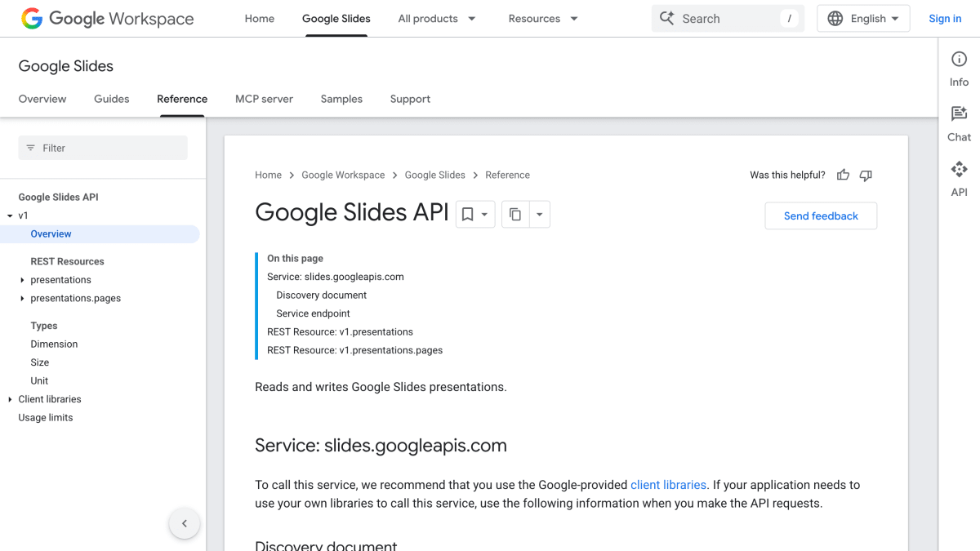This screenshot has height=551, width=980.
Task: Switch to the Samples tab
Action: [x=341, y=99]
